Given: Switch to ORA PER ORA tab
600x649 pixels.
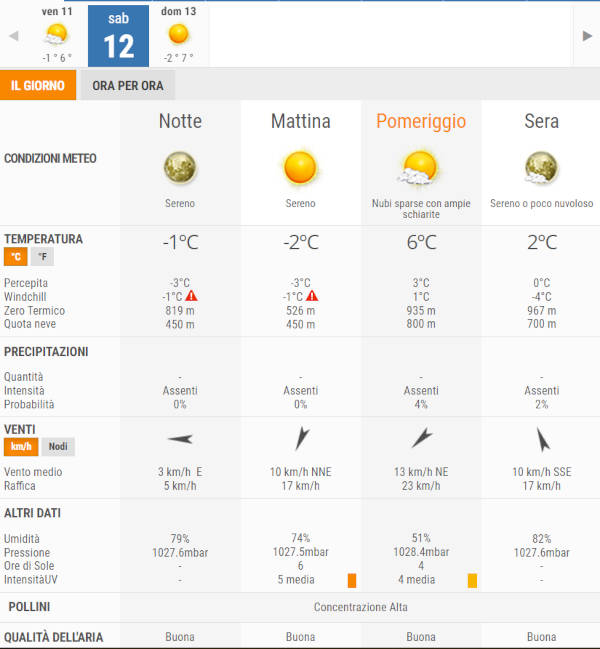Looking at the screenshot, I should 128,85.
